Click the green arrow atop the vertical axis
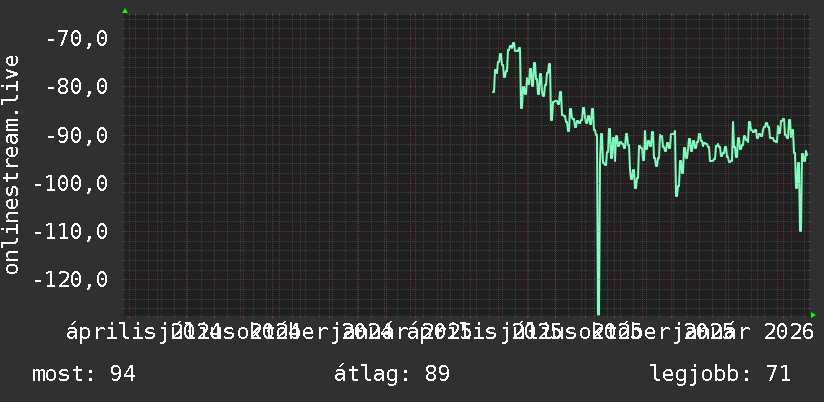Image resolution: width=824 pixels, height=402 pixels. tap(125, 11)
